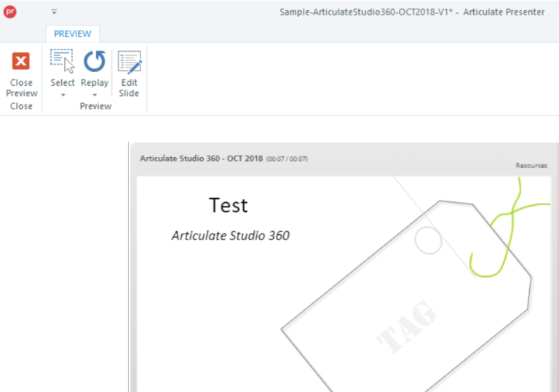This screenshot has height=392, width=559.
Task: Switch to the PREVIEW ribbon tab
Action: (73, 34)
